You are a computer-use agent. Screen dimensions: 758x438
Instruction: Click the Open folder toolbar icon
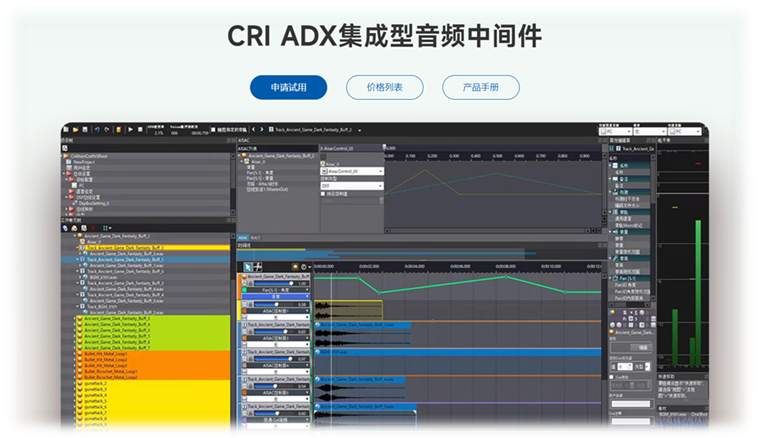click(x=75, y=130)
